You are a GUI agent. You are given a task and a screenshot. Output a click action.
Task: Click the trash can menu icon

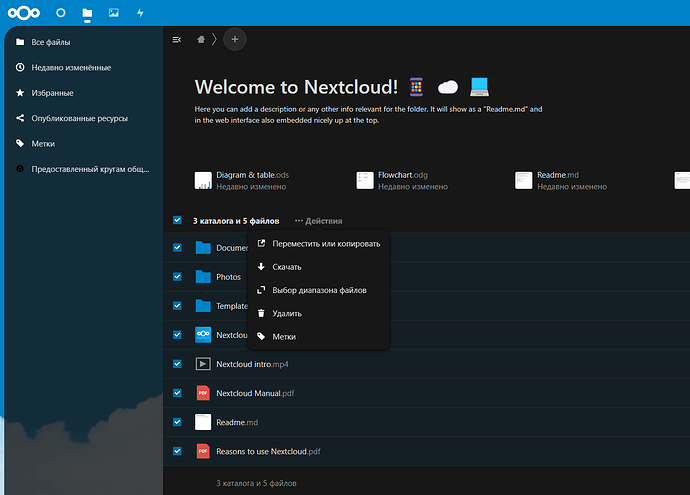click(261, 313)
